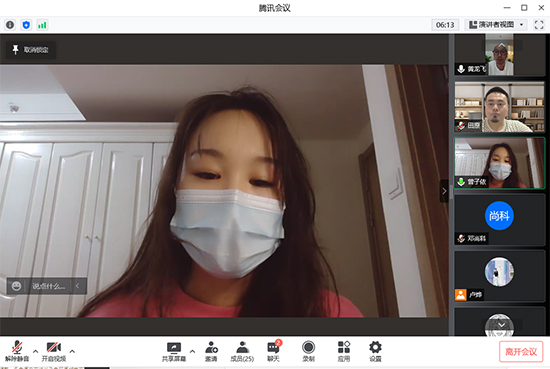Turn on the video camera
The width and height of the screenshot is (550, 369).
pyautogui.click(x=54, y=351)
